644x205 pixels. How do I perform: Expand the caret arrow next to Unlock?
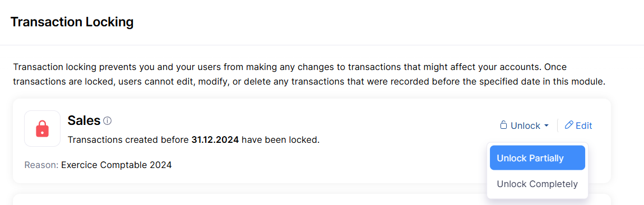(x=546, y=125)
